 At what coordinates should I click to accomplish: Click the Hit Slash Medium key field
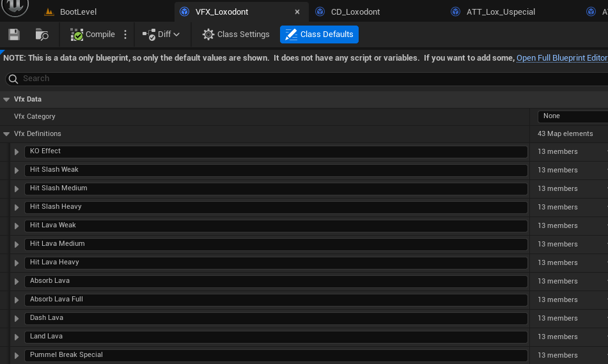[276, 189]
